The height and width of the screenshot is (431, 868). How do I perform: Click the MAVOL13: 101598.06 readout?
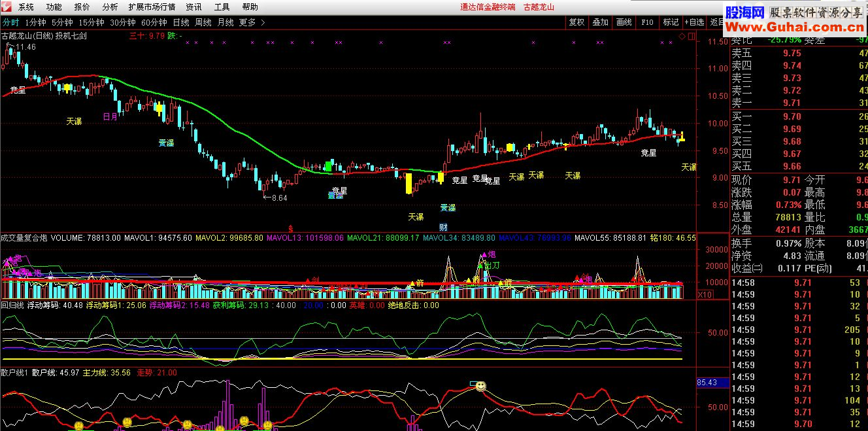(x=305, y=237)
